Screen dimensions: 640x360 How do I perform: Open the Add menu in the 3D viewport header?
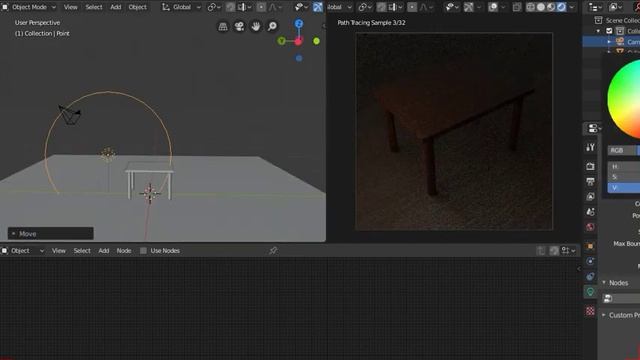tap(116, 7)
